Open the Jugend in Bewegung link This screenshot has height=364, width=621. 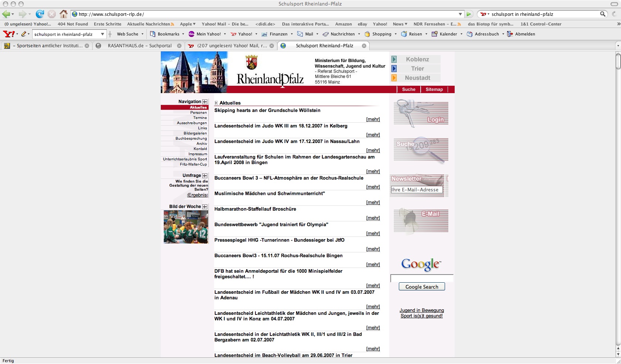[x=421, y=310]
